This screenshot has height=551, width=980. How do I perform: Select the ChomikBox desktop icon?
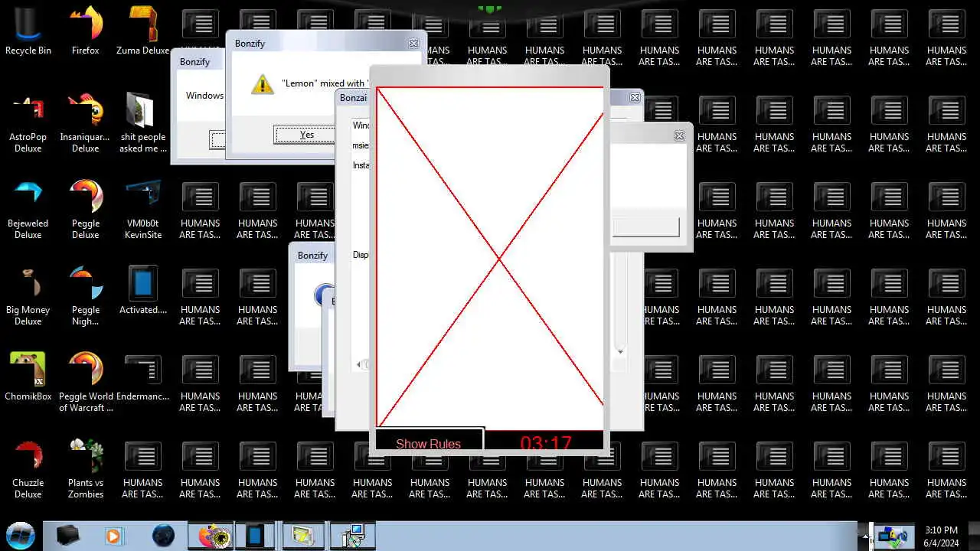click(28, 376)
